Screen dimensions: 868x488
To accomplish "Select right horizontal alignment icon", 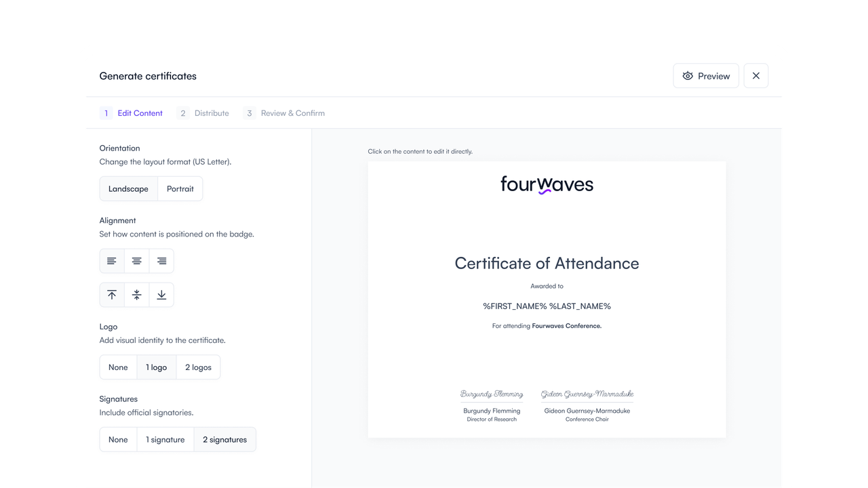I will click(161, 261).
